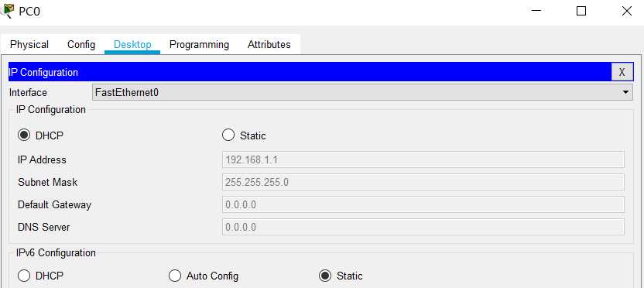The image size is (644, 288).
Task: Select the Desktop tab
Action: click(x=132, y=44)
